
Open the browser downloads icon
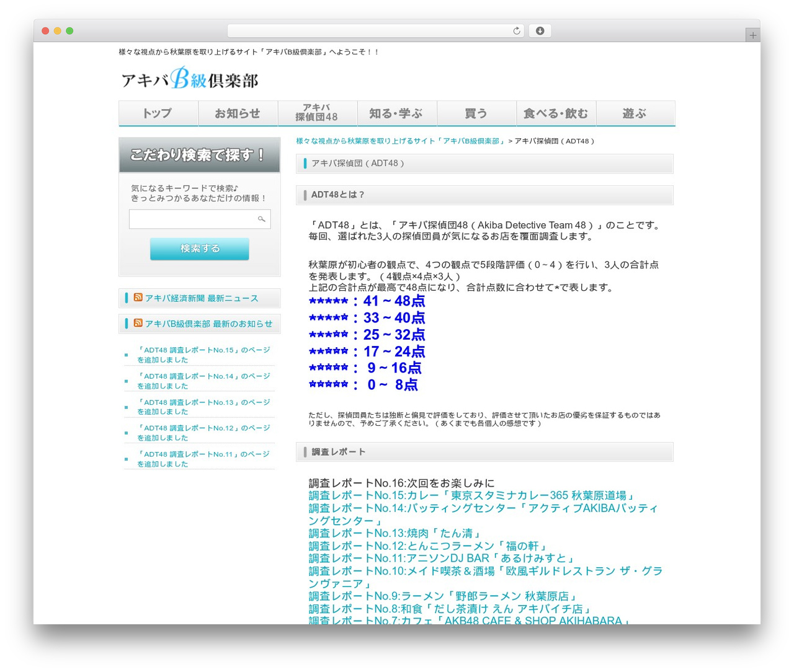(x=540, y=31)
